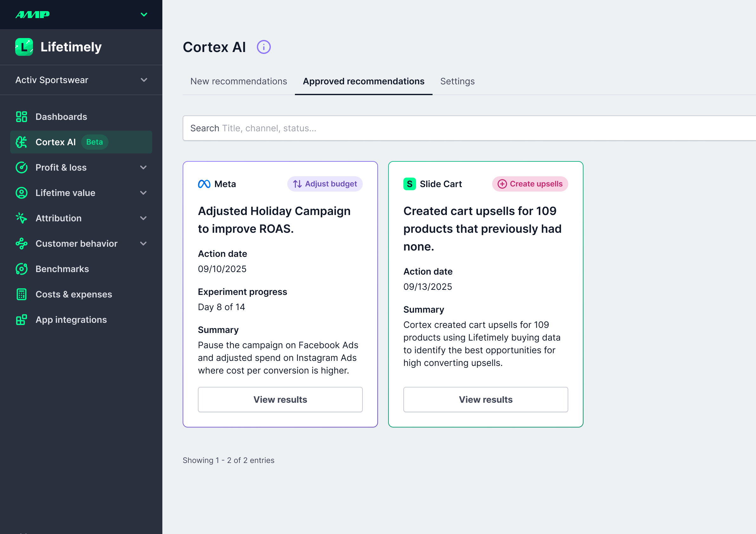Viewport: 756px width, 534px height.
Task: Click the Cortex AI brain icon in sidebar
Action: (x=21, y=142)
